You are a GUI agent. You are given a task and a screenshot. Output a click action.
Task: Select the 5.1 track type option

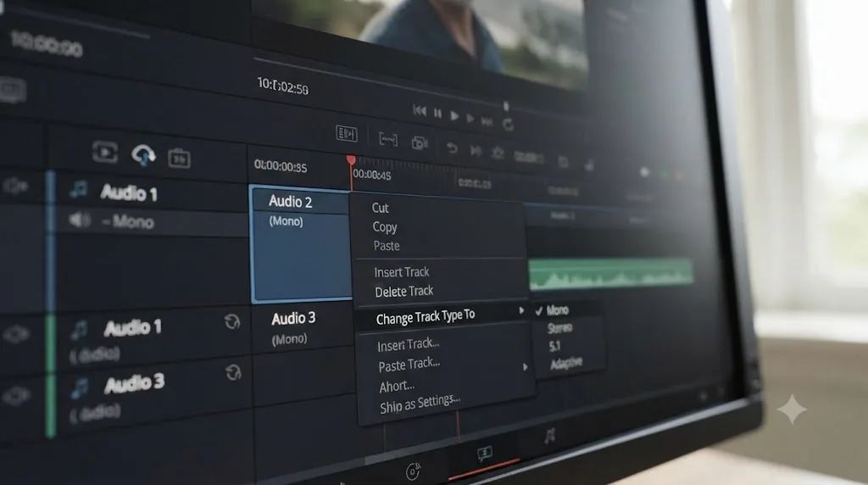click(x=554, y=346)
